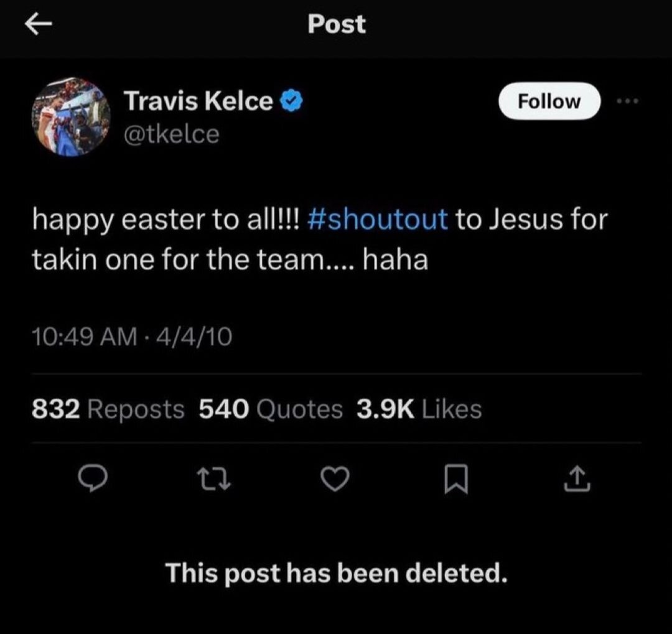Open the reply comment bubble icon
Image resolution: width=672 pixels, height=634 pixels.
[x=94, y=480]
